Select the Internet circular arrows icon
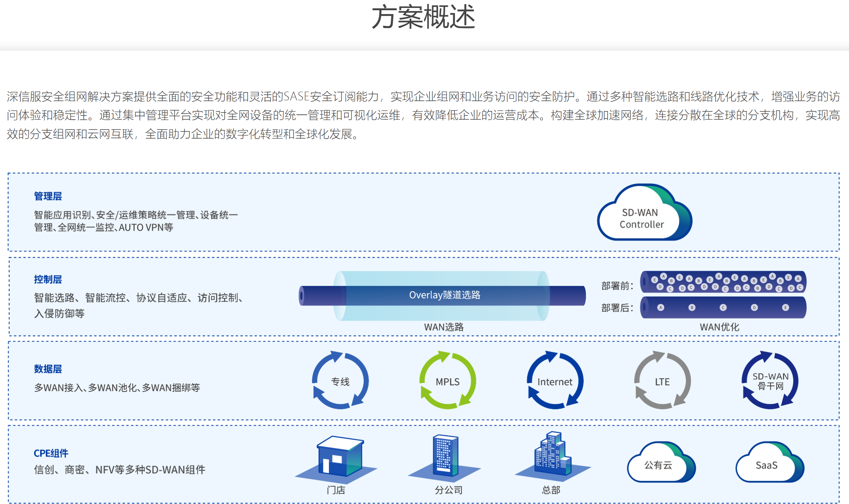The image size is (849, 504). click(555, 380)
